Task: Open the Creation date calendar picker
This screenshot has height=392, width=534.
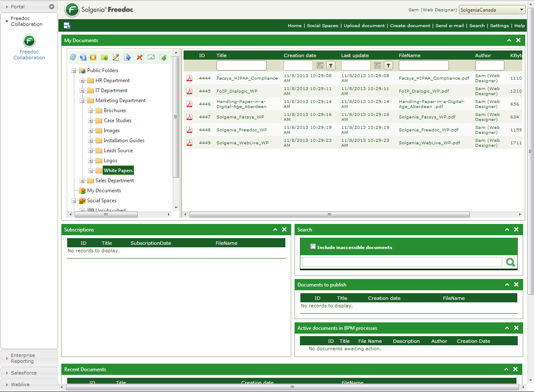Action: point(320,65)
